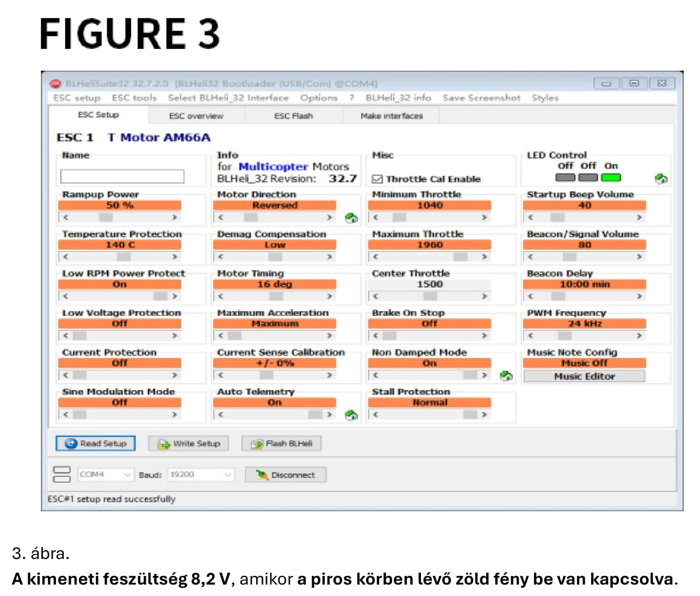Screen dimensions: 700x596
Task: Click the serial port icon left of COM4
Action: click(61, 475)
